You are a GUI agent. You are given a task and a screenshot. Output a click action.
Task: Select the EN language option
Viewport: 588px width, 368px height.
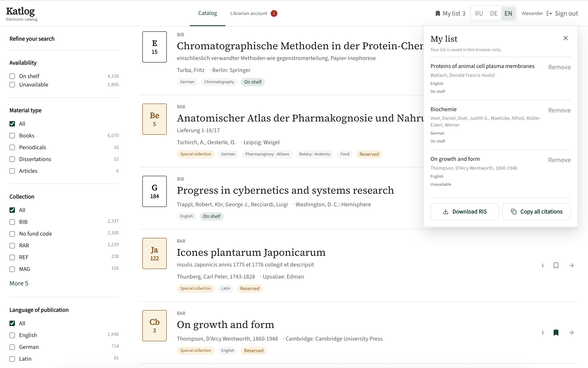coord(508,13)
